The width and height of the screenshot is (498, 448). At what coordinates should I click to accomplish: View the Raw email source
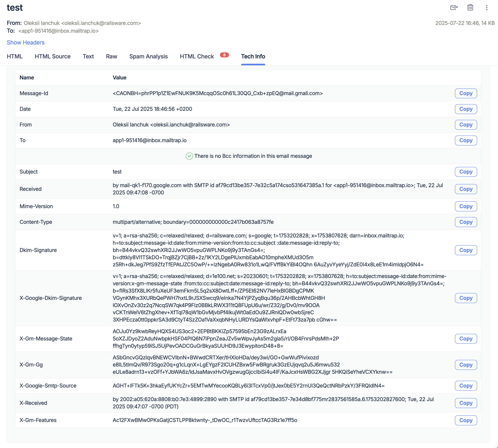pyautogui.click(x=111, y=56)
